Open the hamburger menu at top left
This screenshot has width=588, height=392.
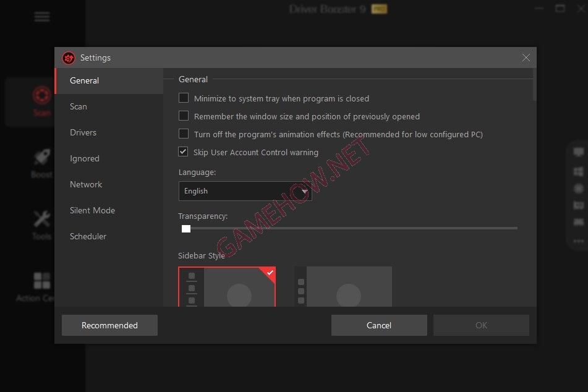point(41,17)
